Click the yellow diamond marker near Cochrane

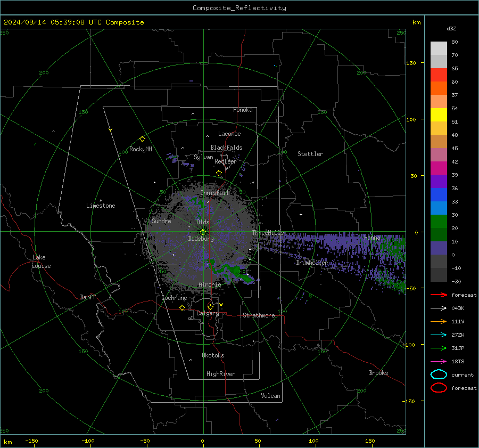point(183,307)
